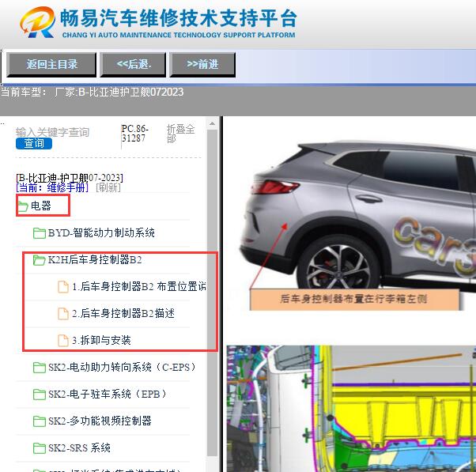
Task: Click folder icon of SK2-电子驻车系统
Action: click(40, 395)
